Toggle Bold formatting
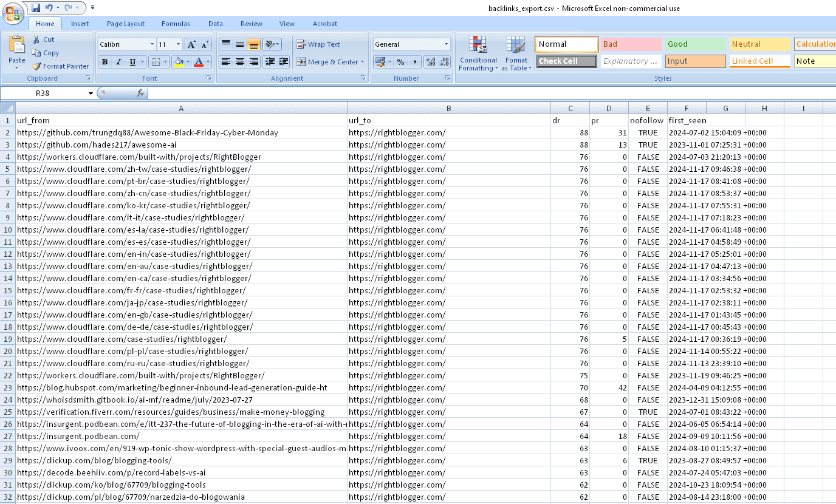Viewport: 836px width, 504px height. coord(104,62)
